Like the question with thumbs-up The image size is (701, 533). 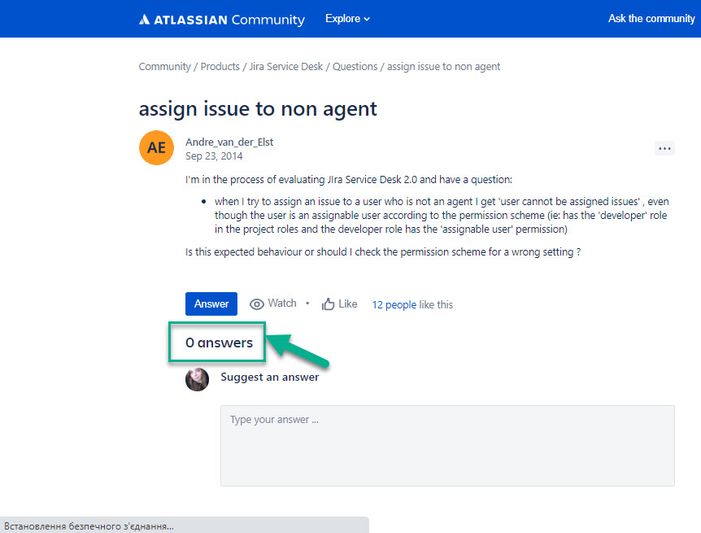(339, 304)
